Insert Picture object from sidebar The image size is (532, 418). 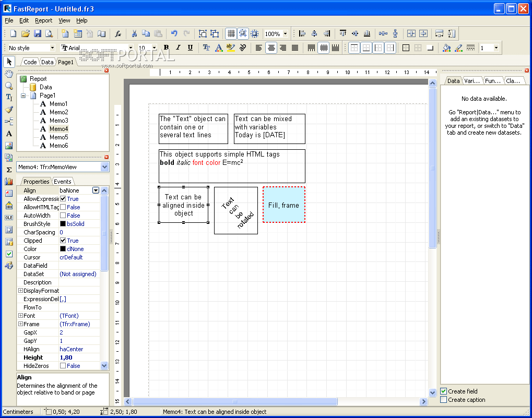tap(9, 146)
